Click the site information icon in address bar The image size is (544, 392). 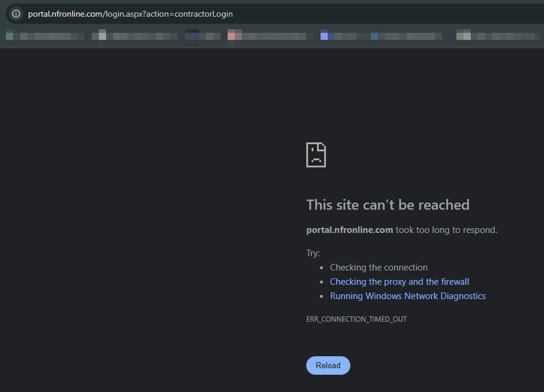pyautogui.click(x=16, y=14)
